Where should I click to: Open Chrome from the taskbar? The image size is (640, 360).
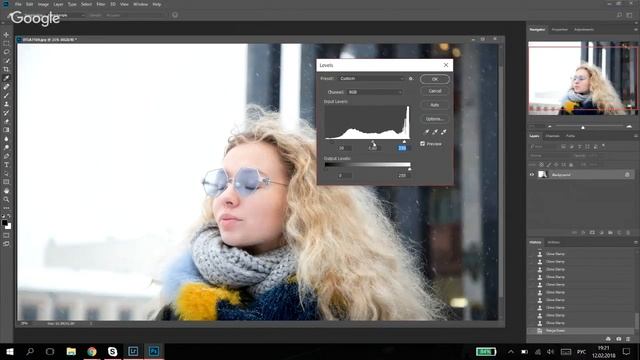(92, 351)
